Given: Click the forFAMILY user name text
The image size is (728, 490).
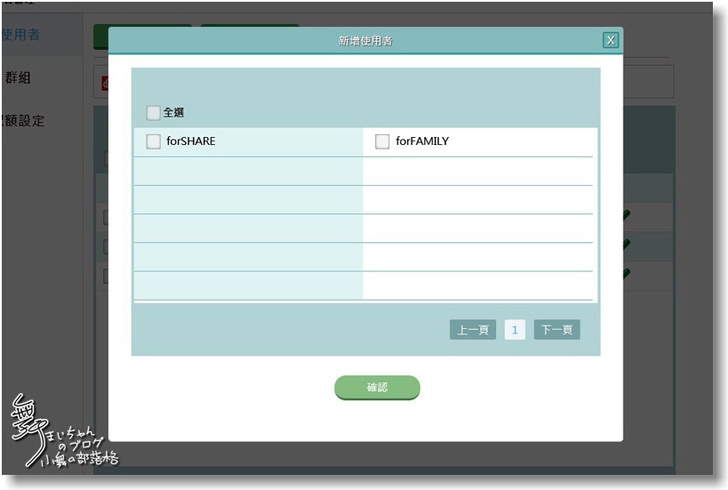Looking at the screenshot, I should [x=422, y=141].
